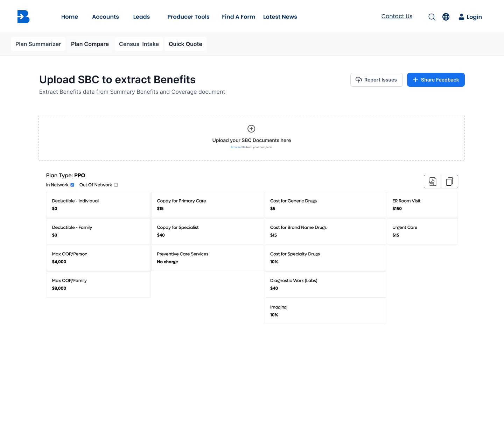
Task: Click the Share Feedback button
Action: coord(436,80)
